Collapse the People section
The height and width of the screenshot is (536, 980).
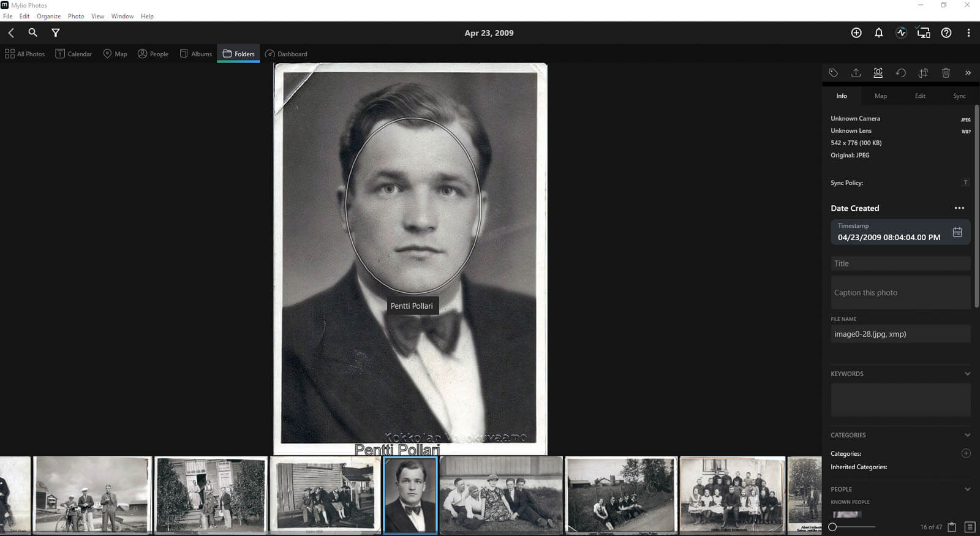(967, 489)
